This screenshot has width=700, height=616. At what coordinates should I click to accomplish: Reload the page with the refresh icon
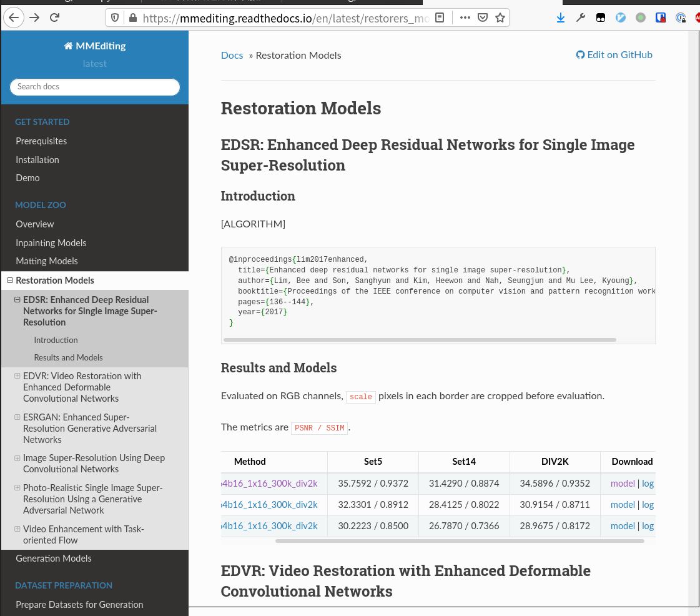tap(55, 17)
